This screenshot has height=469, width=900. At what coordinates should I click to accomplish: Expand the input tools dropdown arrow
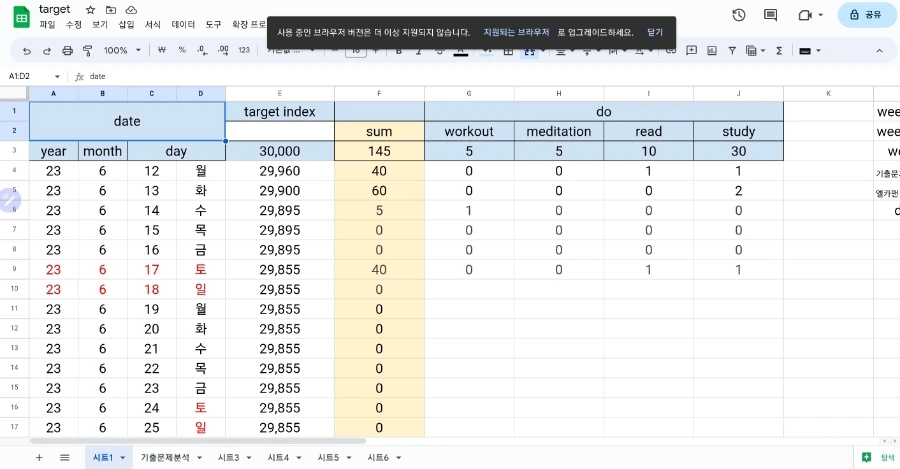(818, 51)
